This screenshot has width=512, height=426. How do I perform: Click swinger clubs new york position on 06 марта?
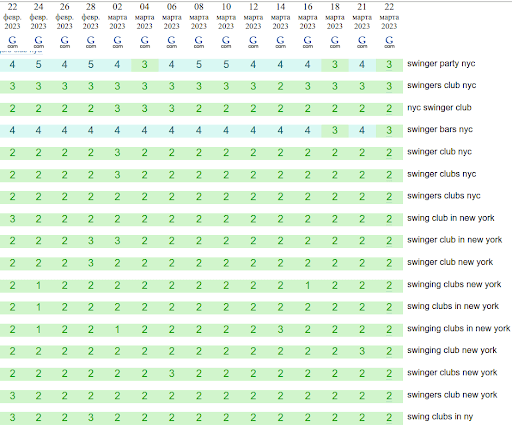pos(171,374)
